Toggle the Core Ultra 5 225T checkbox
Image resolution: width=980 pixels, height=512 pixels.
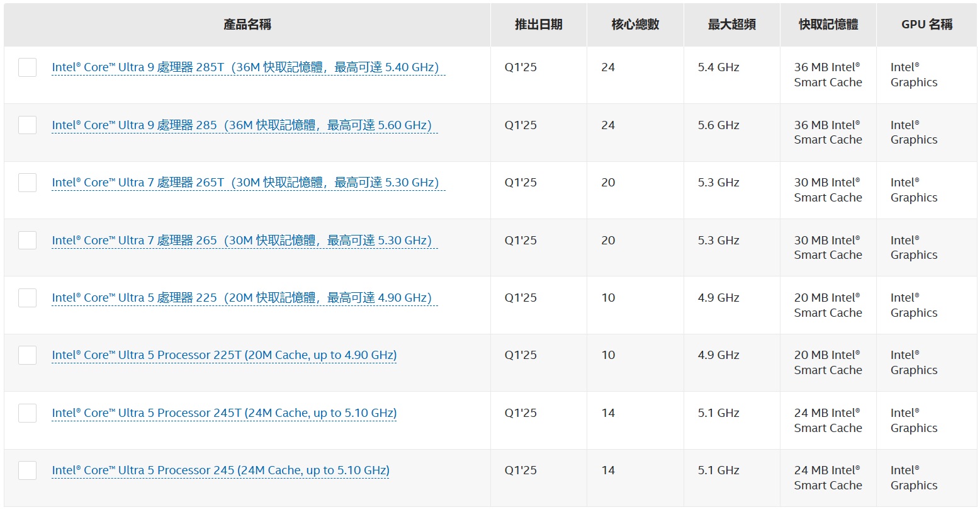coord(27,355)
